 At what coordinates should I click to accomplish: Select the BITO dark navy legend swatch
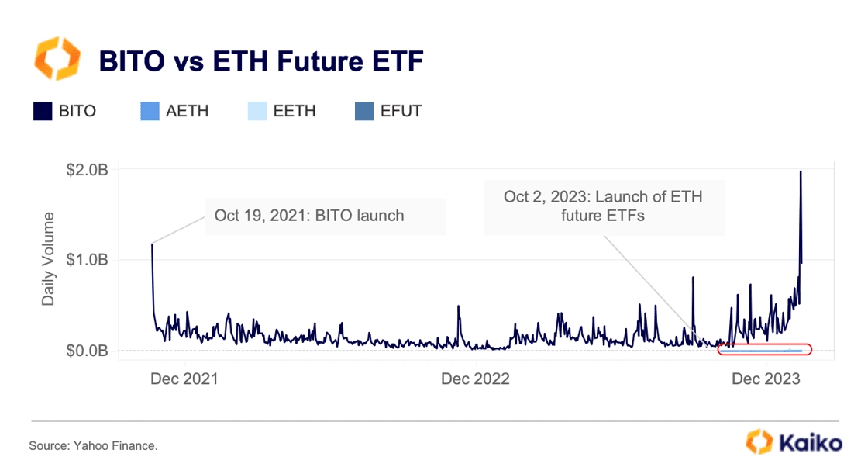click(x=43, y=111)
